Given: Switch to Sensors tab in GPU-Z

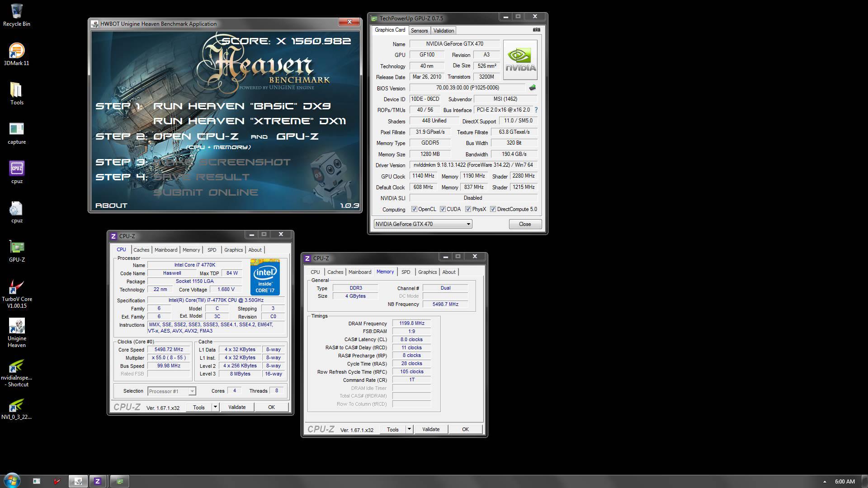Looking at the screenshot, I should 419,31.
